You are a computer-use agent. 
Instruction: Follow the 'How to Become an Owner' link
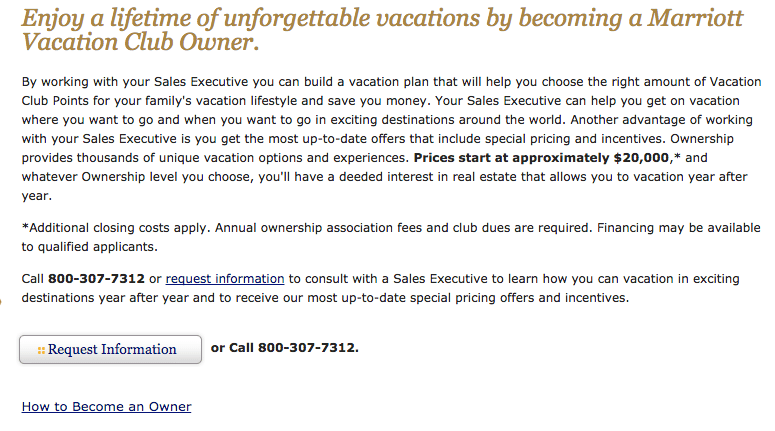coord(106,407)
